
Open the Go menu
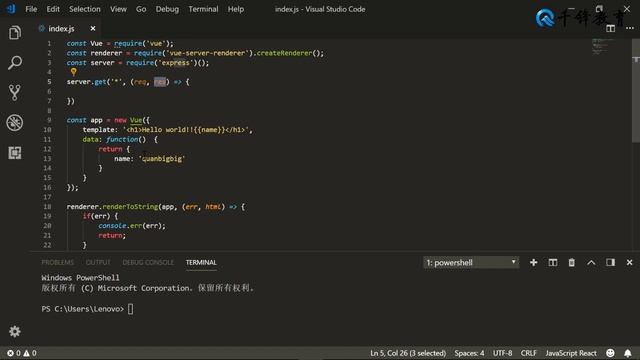point(141,9)
